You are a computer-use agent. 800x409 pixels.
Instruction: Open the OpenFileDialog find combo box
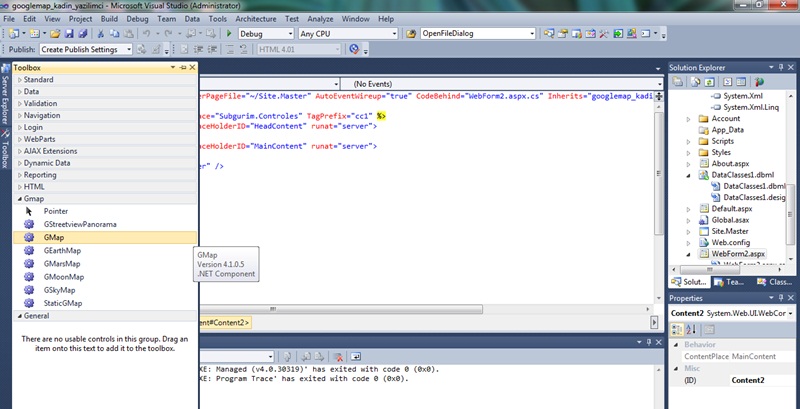[x=532, y=34]
